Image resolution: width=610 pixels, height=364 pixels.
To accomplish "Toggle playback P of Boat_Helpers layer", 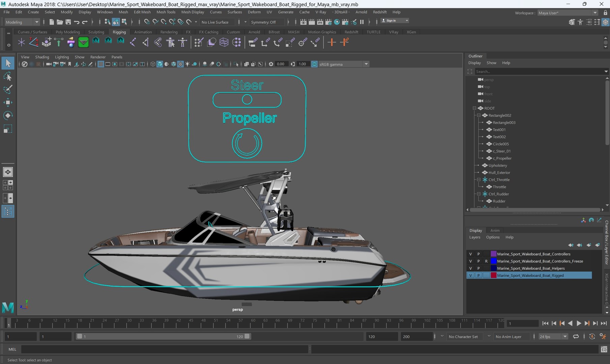I will tap(478, 268).
